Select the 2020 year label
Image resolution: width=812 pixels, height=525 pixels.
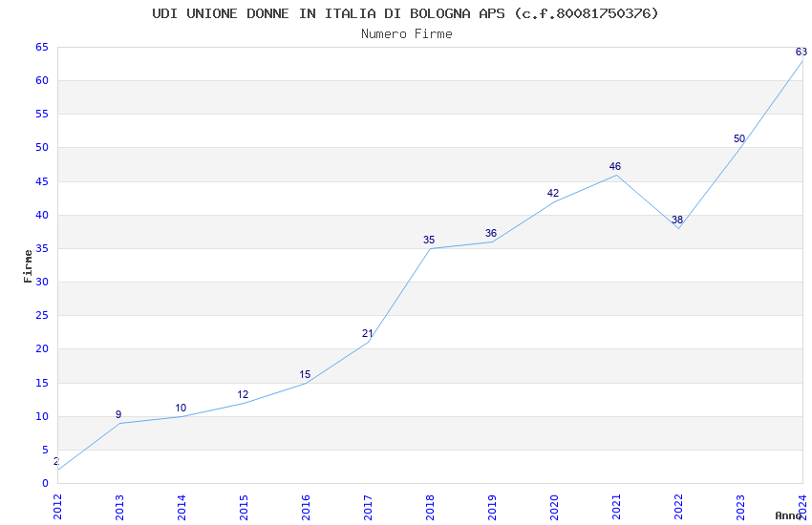[555, 507]
